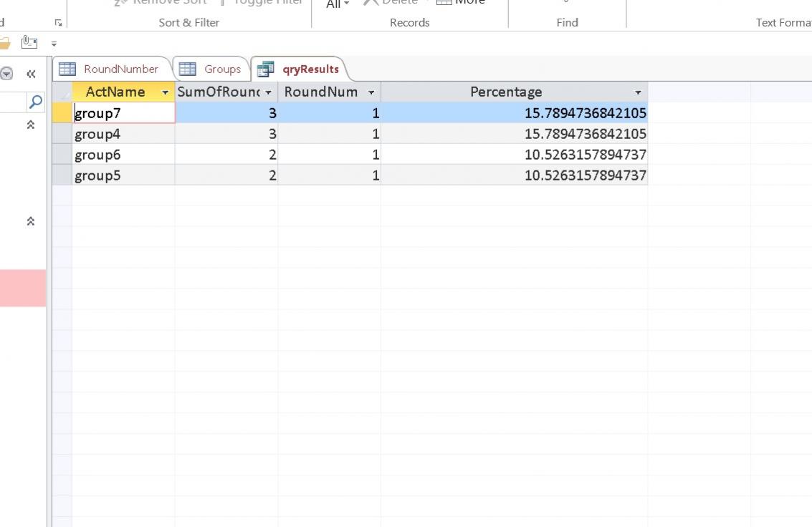812x527 pixels.
Task: Click the Sort & Filter dialog launcher
Action: [x=59, y=23]
